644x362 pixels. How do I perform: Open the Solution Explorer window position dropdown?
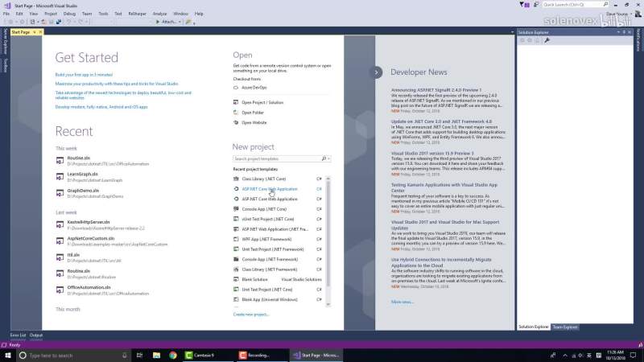point(618,32)
